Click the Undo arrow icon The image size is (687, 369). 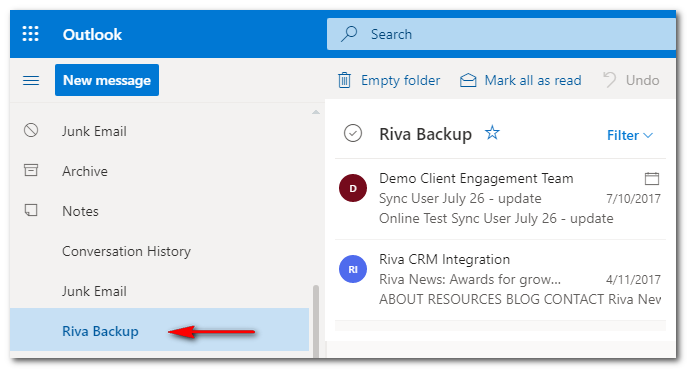pyautogui.click(x=609, y=80)
